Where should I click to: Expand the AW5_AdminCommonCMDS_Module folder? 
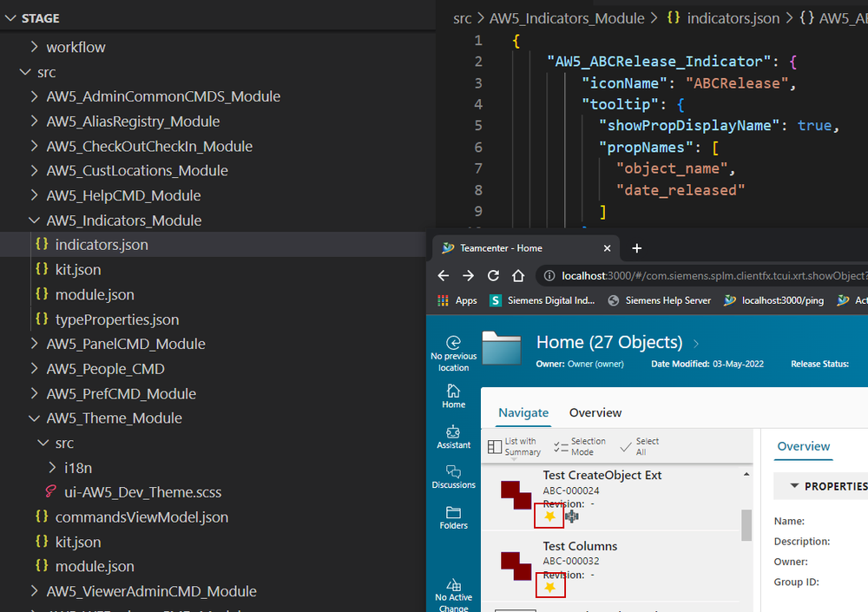pyautogui.click(x=35, y=95)
